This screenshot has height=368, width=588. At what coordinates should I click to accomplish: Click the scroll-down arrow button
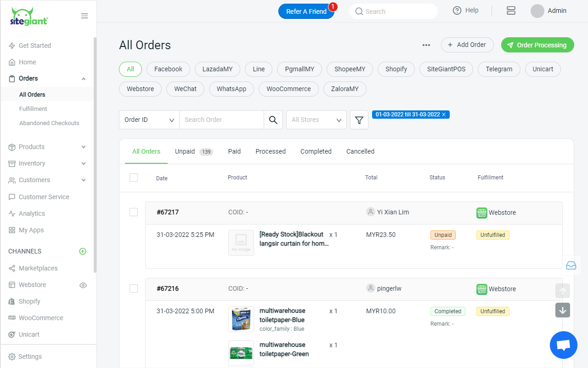[x=563, y=310]
